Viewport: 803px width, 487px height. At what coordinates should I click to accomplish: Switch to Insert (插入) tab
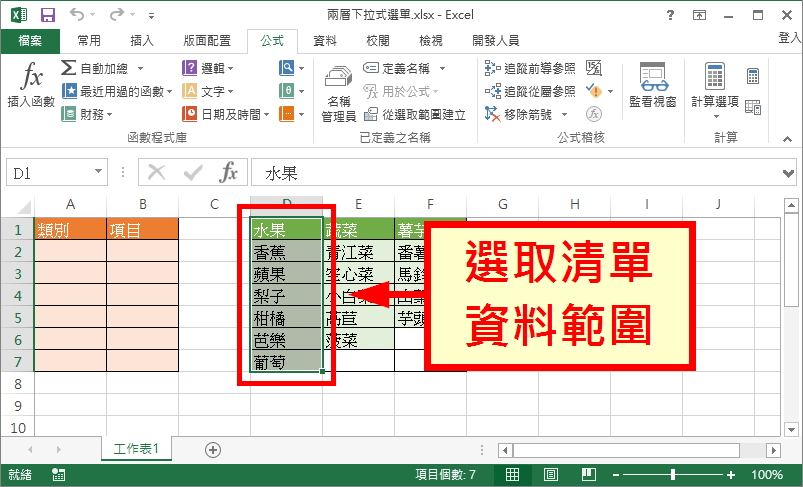tap(142, 40)
